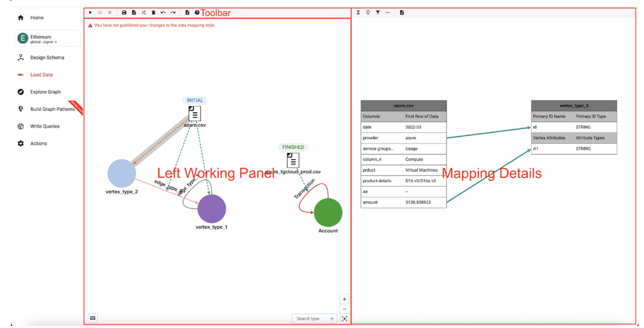Click the lightbulb icon in mapping panel
Image resolution: width=644 pixels, height=328 pixels.
pyautogui.click(x=368, y=12)
